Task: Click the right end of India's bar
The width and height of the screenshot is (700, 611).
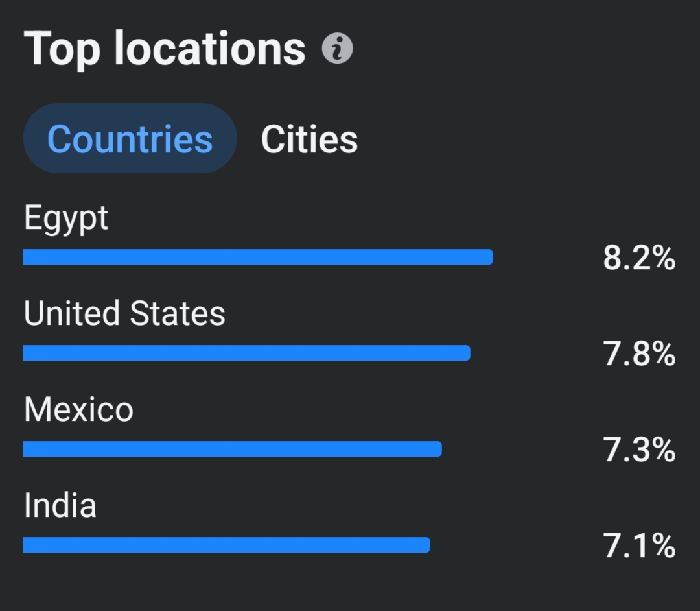Action: 426,545
